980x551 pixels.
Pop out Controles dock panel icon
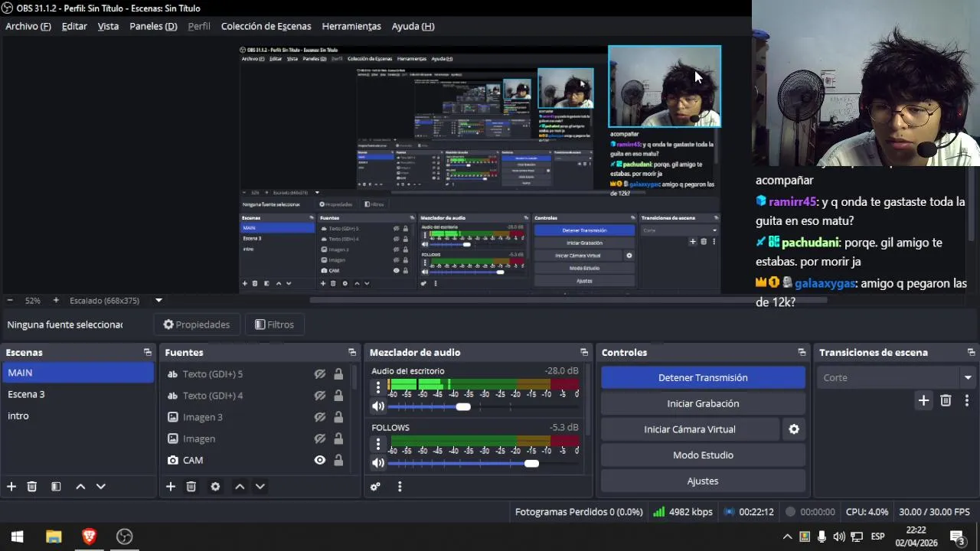pyautogui.click(x=802, y=353)
